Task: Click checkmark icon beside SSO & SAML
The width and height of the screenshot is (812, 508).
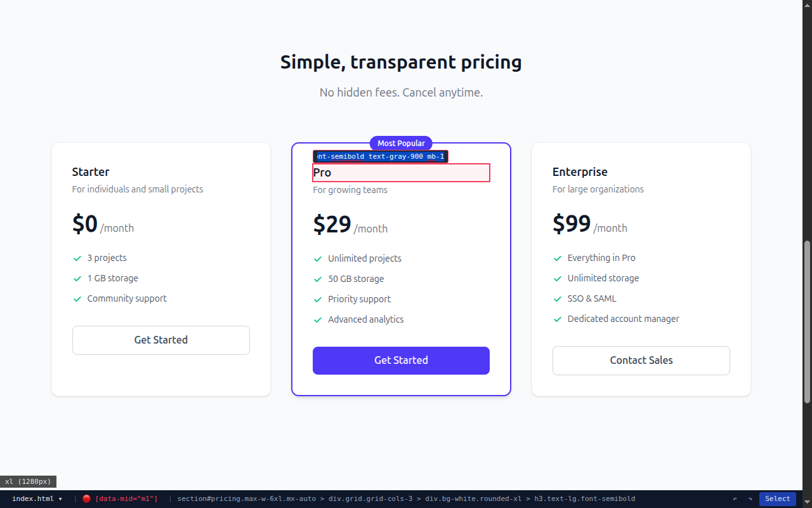Action: pyautogui.click(x=558, y=299)
